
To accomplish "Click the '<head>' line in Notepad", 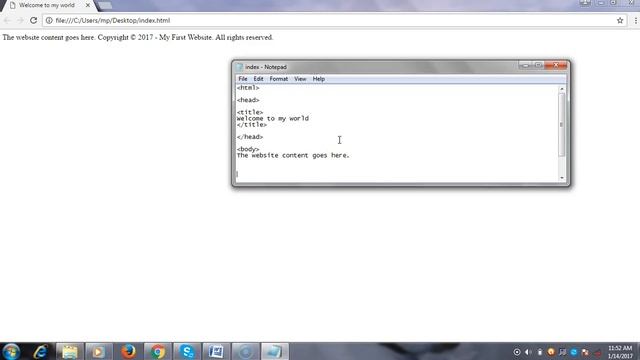I will pos(248,100).
